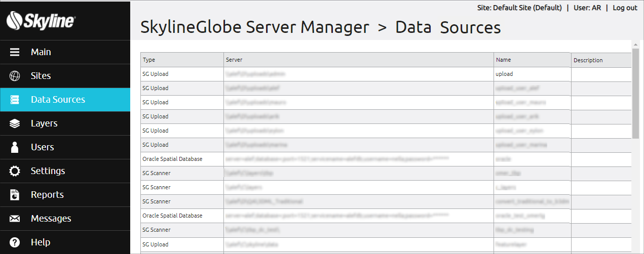Click the Sites globe icon
The height and width of the screenshot is (254, 644).
point(15,76)
